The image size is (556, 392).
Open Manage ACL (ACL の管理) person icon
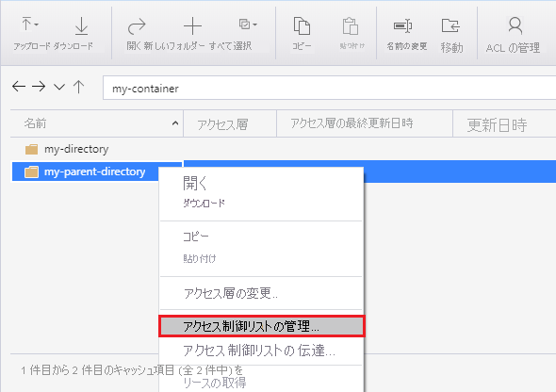515,25
